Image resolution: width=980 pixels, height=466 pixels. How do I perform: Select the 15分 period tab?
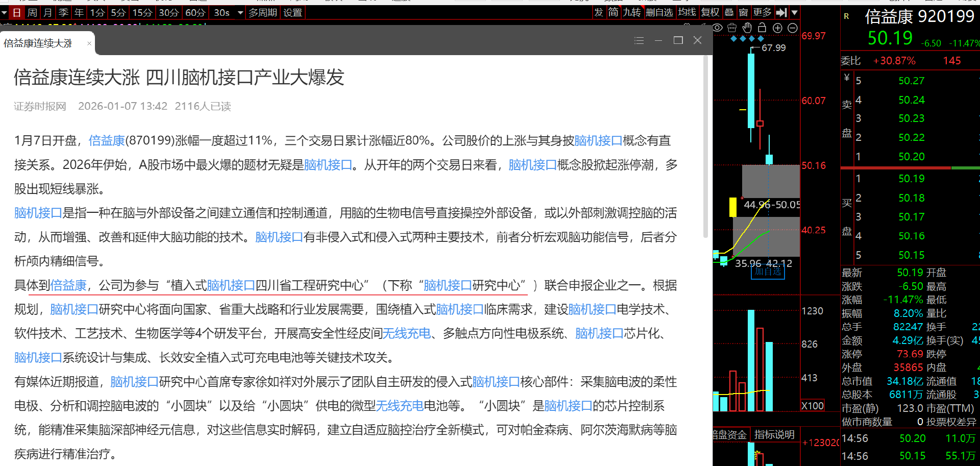coord(142,13)
